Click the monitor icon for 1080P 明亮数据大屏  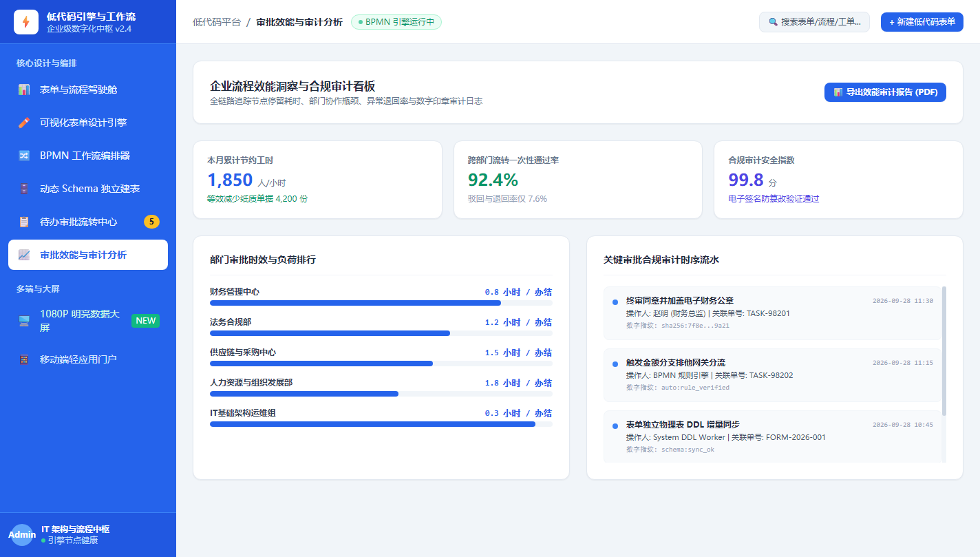24,321
